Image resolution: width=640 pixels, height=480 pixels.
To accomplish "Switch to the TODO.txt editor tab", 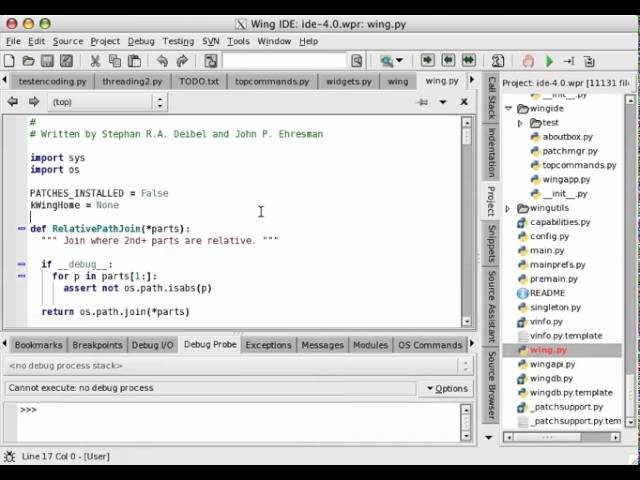I will (x=199, y=81).
